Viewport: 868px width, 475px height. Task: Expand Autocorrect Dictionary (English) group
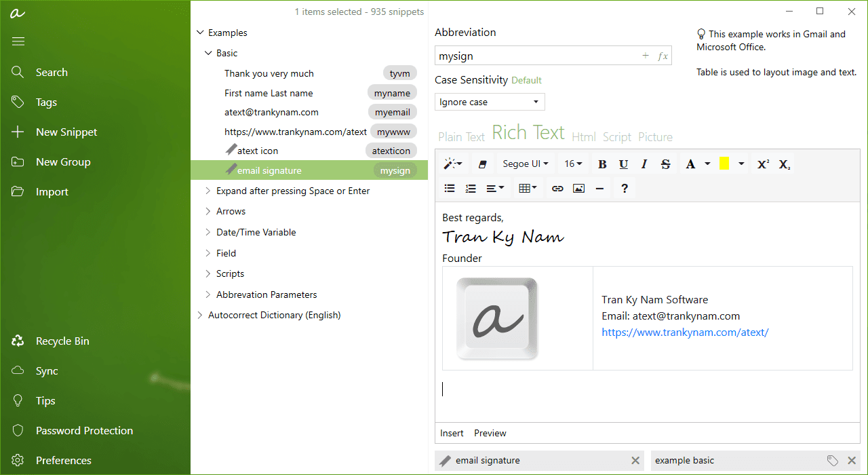200,315
